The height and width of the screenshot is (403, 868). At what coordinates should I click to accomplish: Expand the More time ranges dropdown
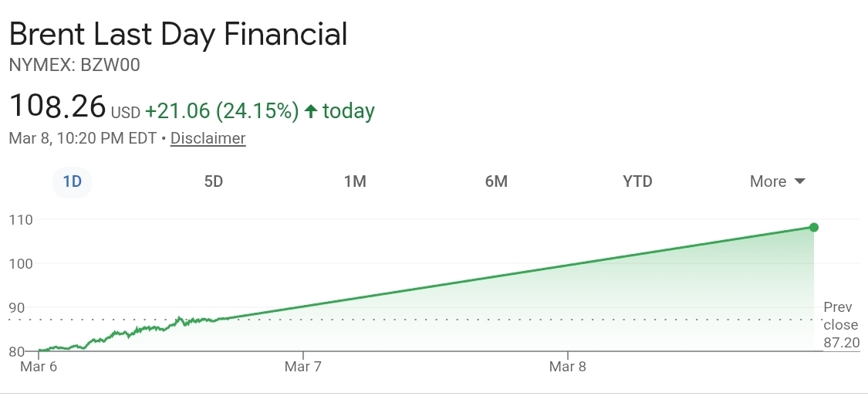pos(777,181)
